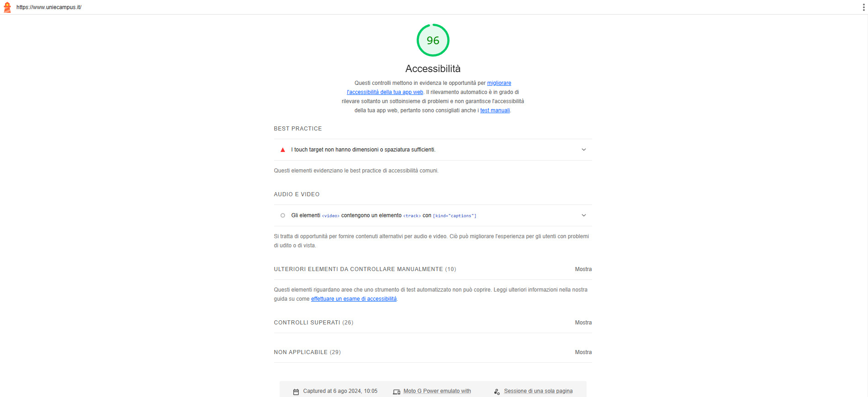The image size is (868, 397).
Task: Click the https://www.uniecampus.it/ URL
Action: pos(49,7)
